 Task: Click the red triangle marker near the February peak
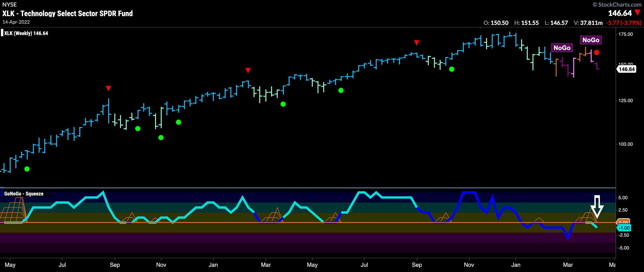[248, 70]
